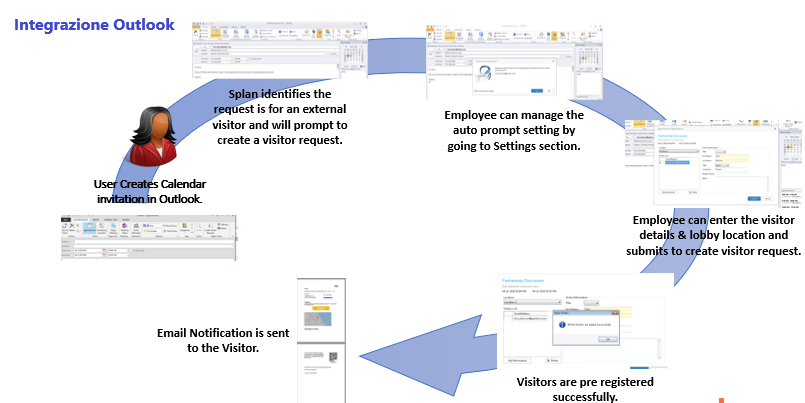Click Delete under visitor list in registration form
Image resolution: width=805 pixels, height=403 pixels.
694,192
